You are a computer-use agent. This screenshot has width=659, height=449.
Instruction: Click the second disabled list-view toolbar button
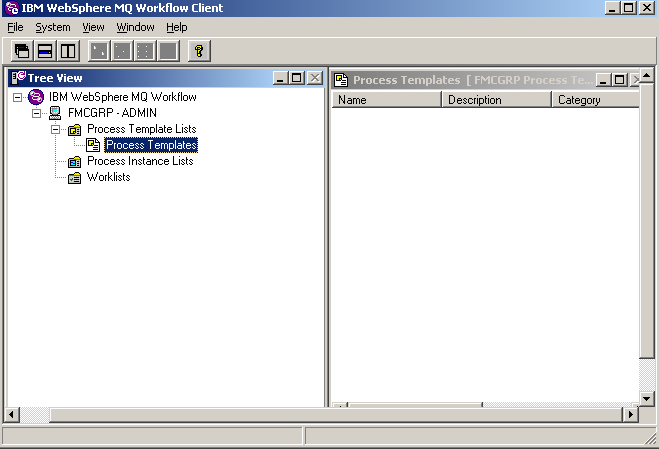pyautogui.click(x=122, y=51)
